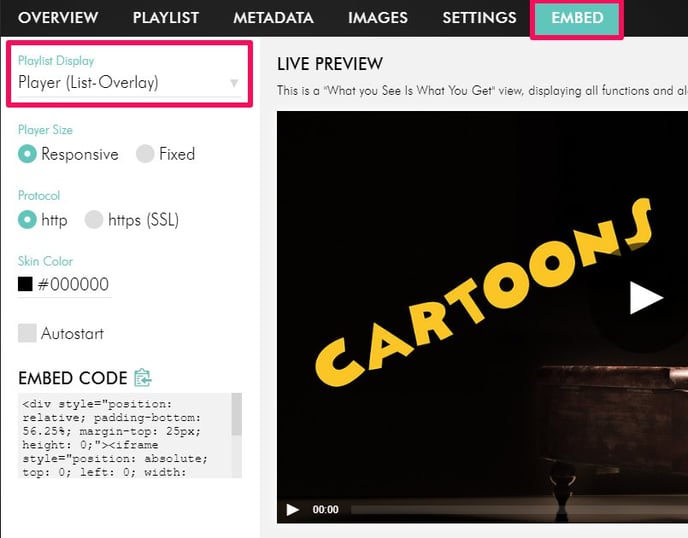Expand dropdown arrow next to Player (List-Overlay)
Screen dimensions: 688x538
click(x=234, y=83)
